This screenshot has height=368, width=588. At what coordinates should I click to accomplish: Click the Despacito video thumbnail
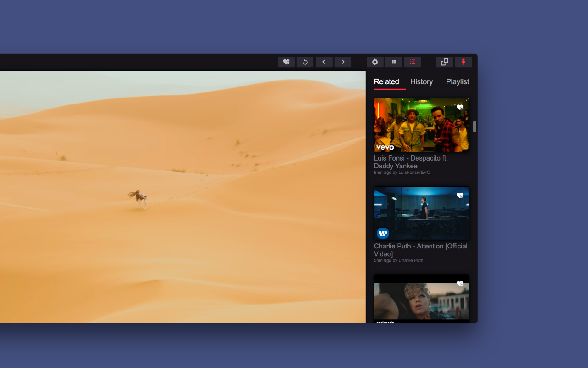tap(421, 124)
